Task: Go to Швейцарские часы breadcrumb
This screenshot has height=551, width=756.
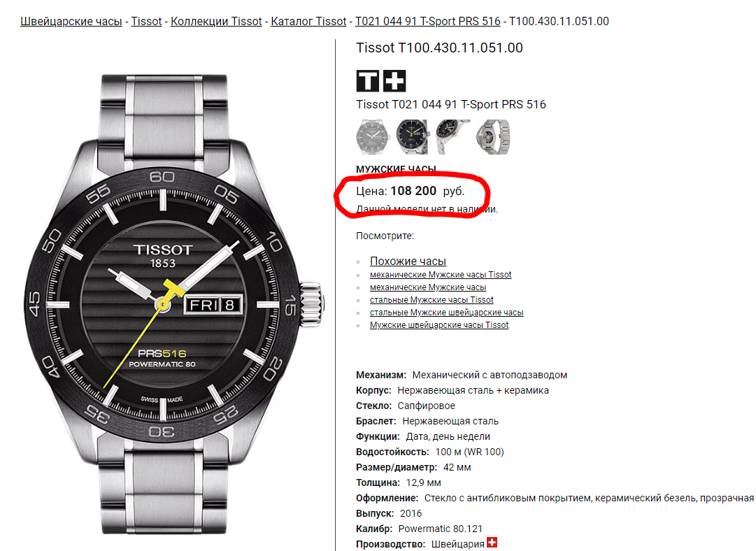Action: pyautogui.click(x=71, y=21)
